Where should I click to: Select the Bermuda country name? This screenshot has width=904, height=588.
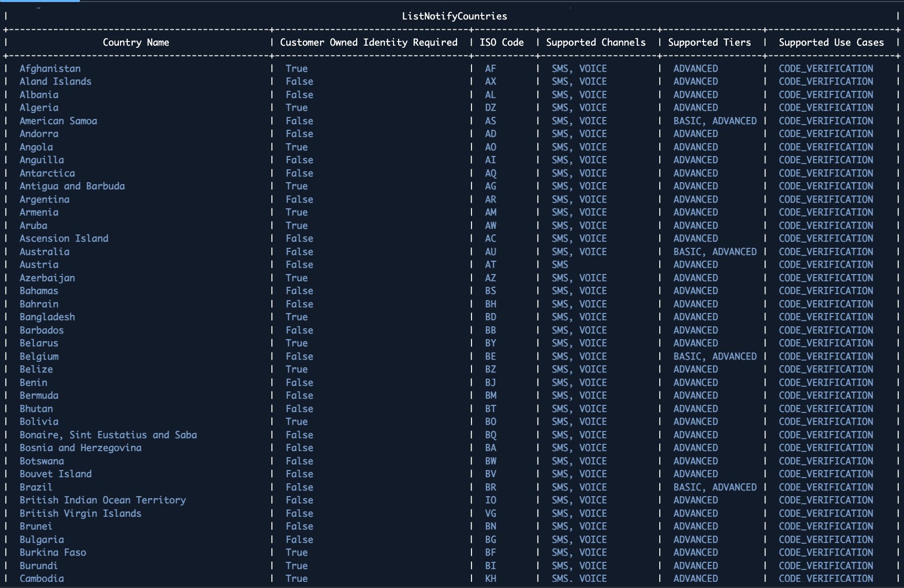tap(39, 395)
